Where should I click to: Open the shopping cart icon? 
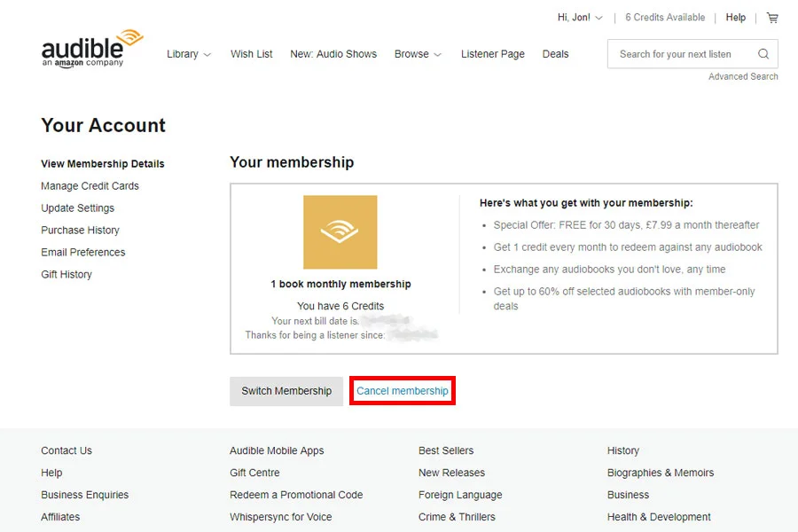coord(772,18)
